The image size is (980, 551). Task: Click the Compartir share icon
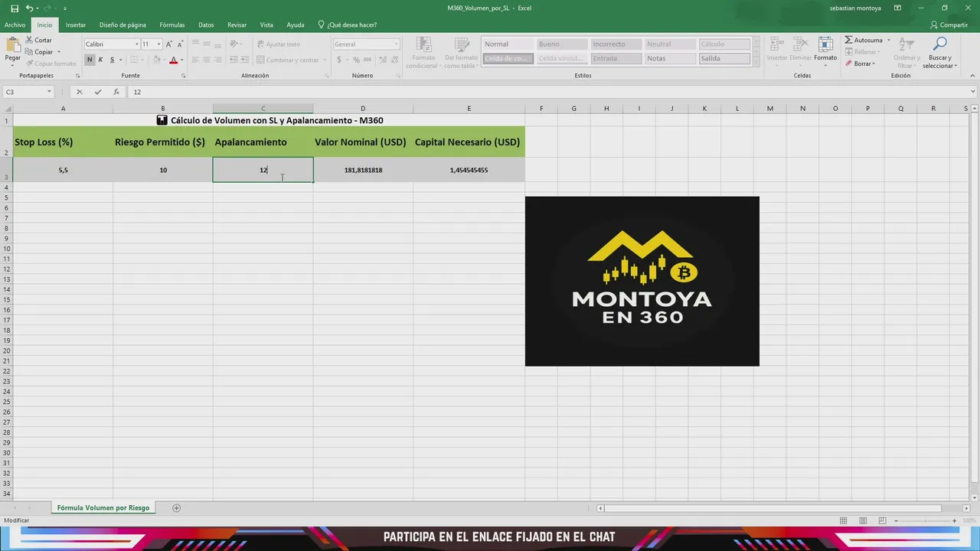pyautogui.click(x=934, y=24)
